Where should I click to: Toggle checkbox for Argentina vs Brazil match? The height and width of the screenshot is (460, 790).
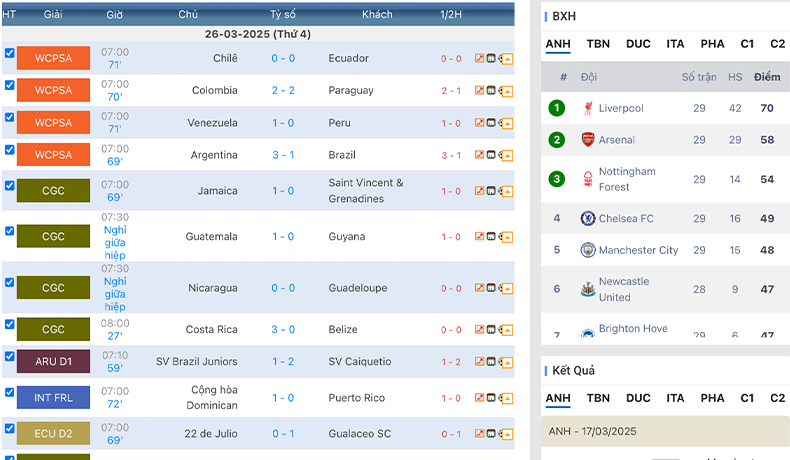[10, 150]
